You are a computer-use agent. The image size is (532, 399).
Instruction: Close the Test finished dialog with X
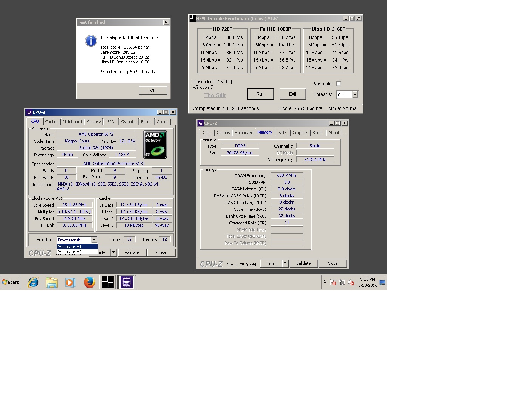coord(166,22)
